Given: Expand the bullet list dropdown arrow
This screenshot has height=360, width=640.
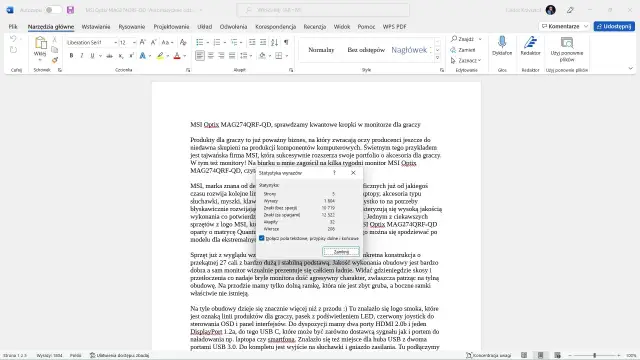Looking at the screenshot, I should 207,42.
